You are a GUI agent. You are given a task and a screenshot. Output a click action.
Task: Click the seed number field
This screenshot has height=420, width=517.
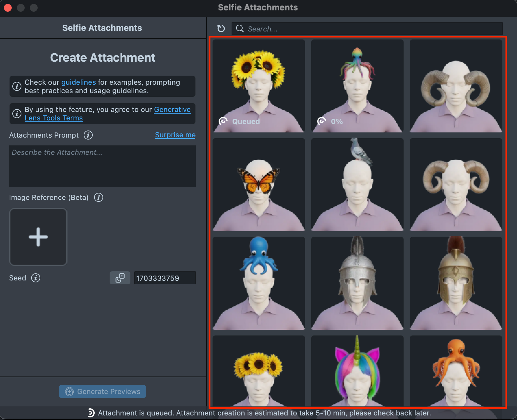(x=165, y=278)
